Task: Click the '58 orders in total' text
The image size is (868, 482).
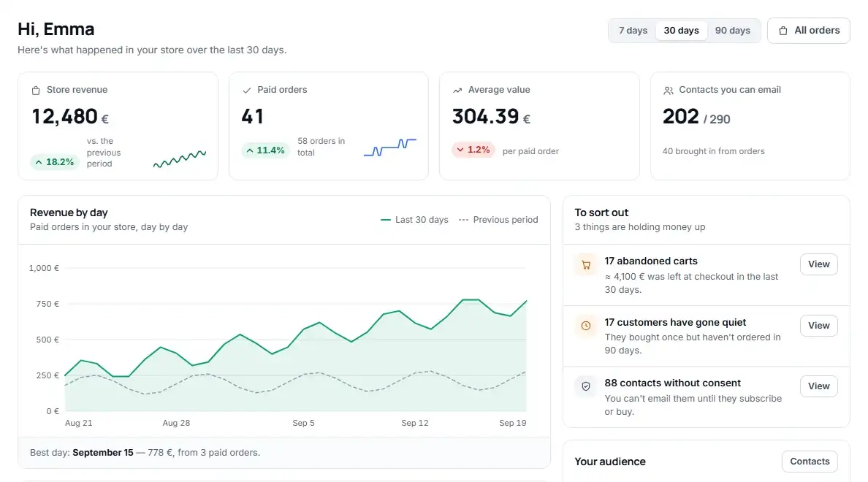Action: click(x=321, y=147)
